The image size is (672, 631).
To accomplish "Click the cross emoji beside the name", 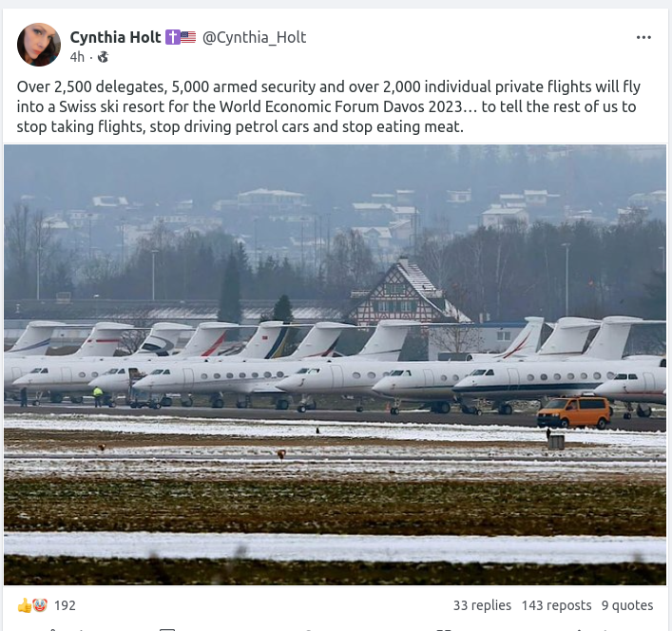I will 172,38.
